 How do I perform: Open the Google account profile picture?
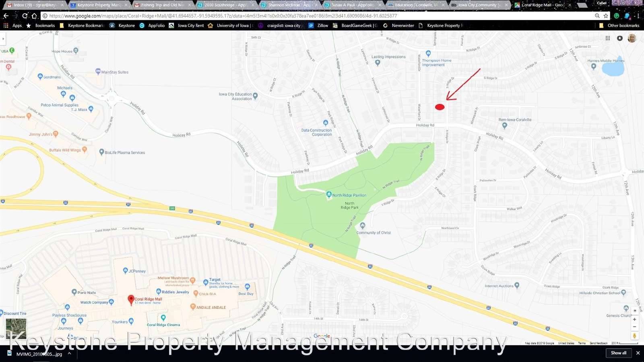[x=632, y=38]
